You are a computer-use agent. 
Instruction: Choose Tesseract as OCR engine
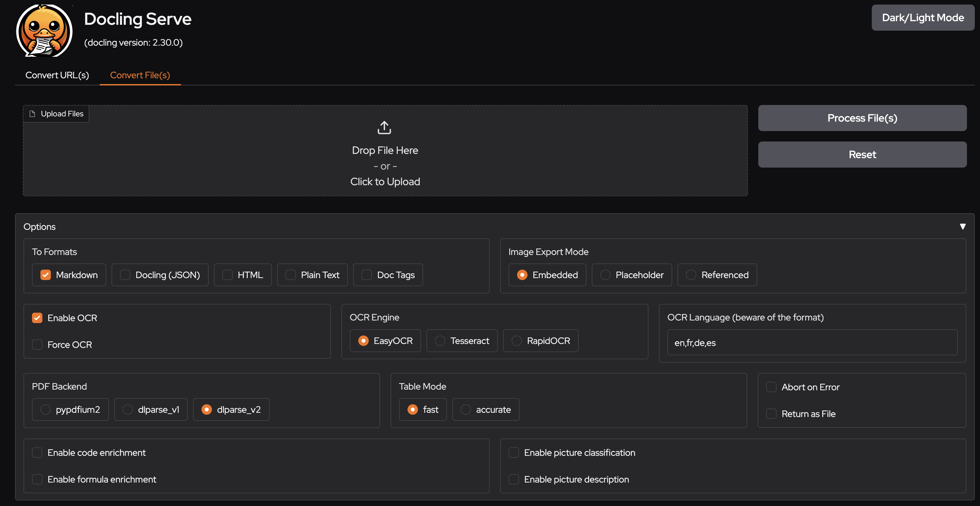440,340
